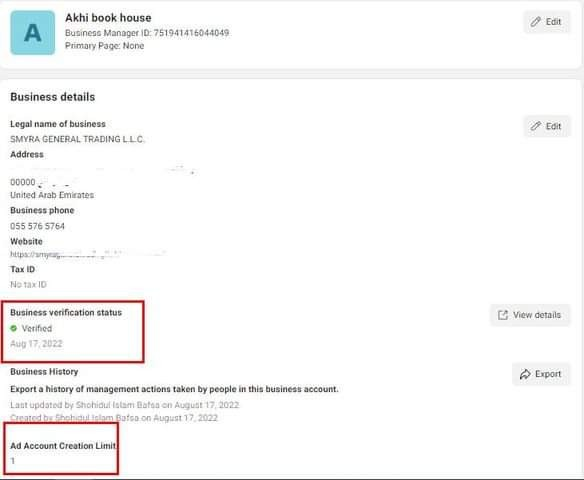Click SMYRA GENERAL TRADING L.L.C. legal name
The width and height of the screenshot is (584, 480).
click(x=77, y=139)
